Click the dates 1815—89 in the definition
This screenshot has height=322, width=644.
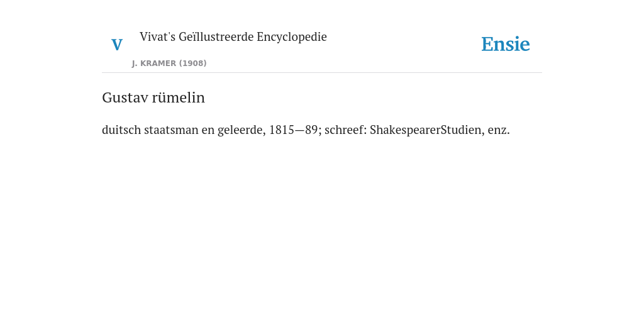pyautogui.click(x=293, y=130)
